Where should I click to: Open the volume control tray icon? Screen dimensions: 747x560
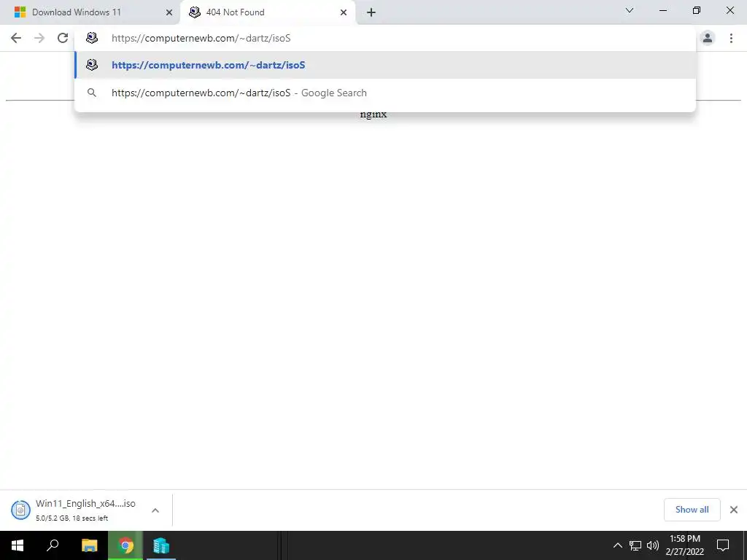653,545
